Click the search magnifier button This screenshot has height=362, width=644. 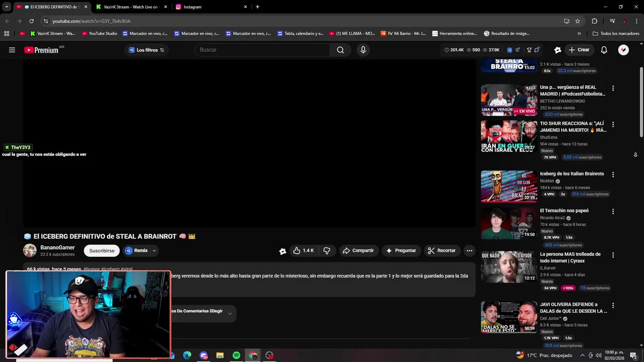[x=341, y=50]
